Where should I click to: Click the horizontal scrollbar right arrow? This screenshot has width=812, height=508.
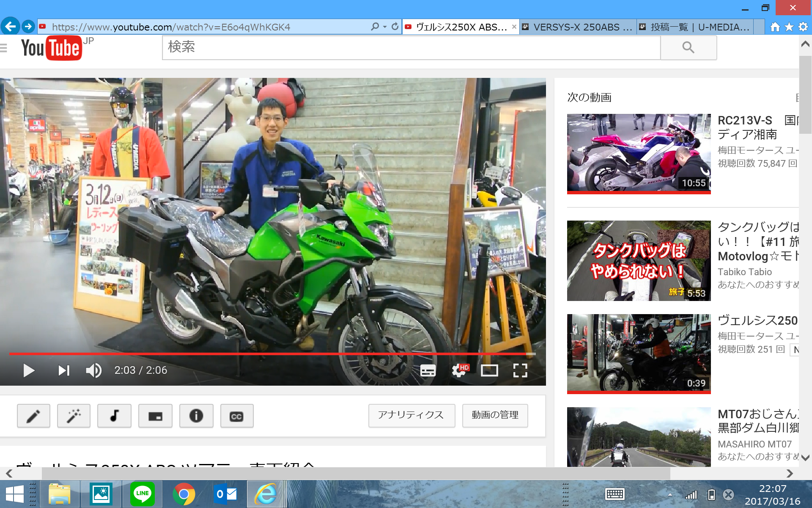[790, 473]
